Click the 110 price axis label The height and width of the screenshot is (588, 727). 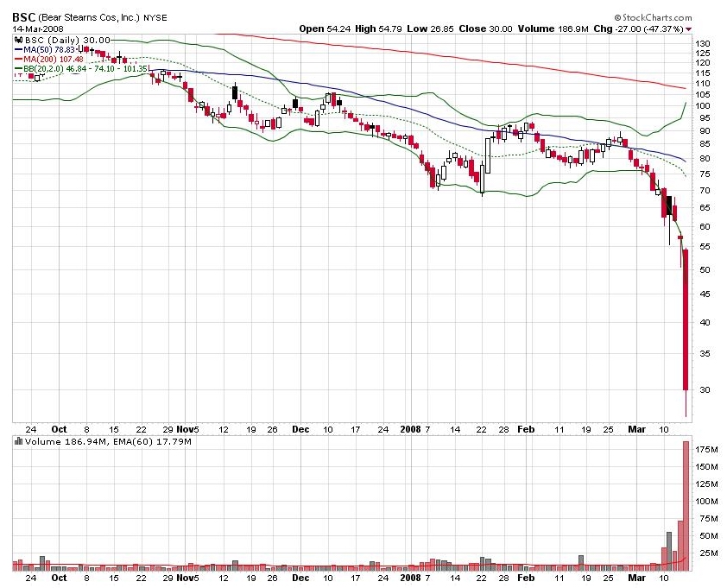(x=703, y=84)
